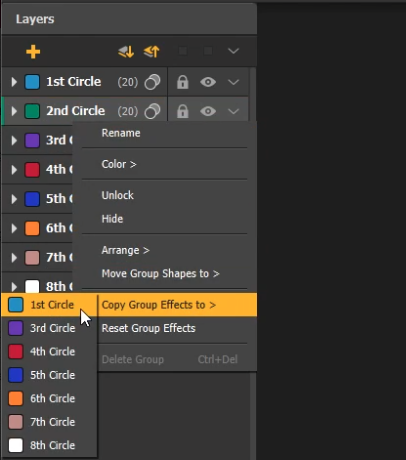Click blend circles icon on 2nd Circle
The width and height of the screenshot is (406, 460).
coord(152,111)
